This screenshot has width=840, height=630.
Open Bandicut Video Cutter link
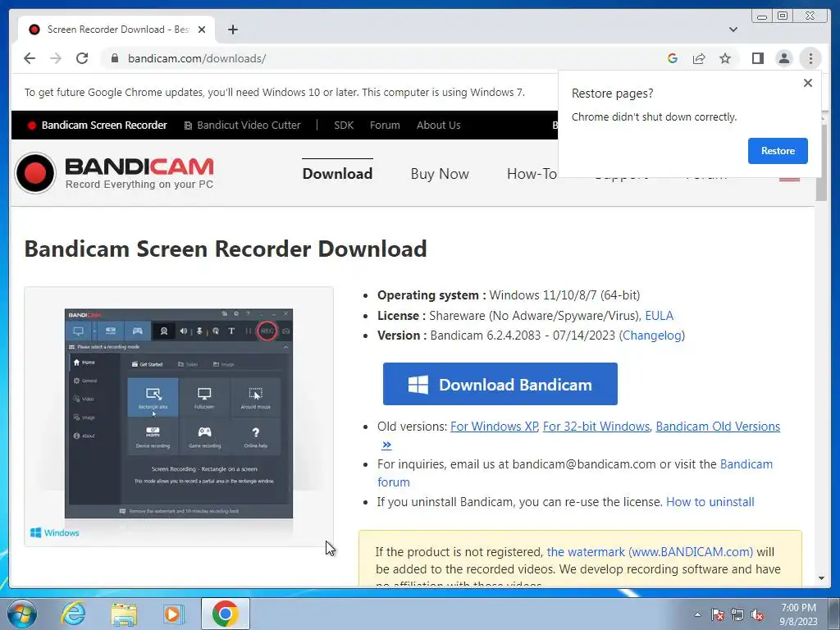pyautogui.click(x=242, y=126)
